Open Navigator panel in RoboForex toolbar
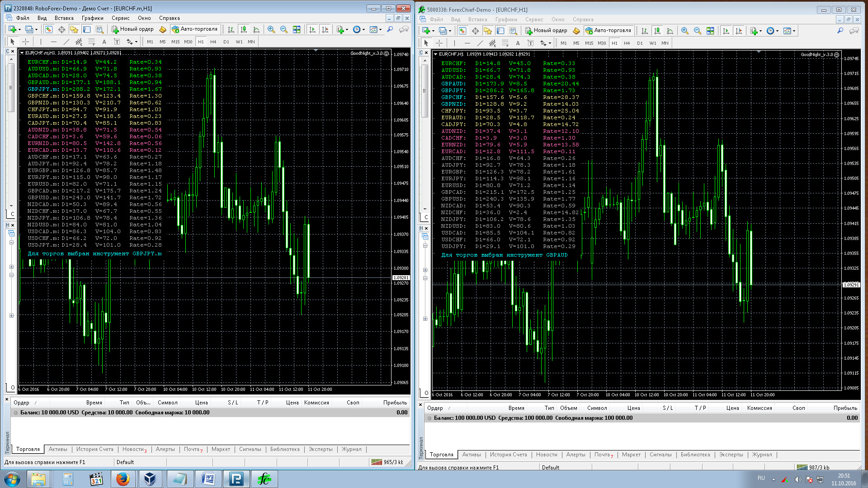868x488 pixels. pyautogui.click(x=74, y=29)
